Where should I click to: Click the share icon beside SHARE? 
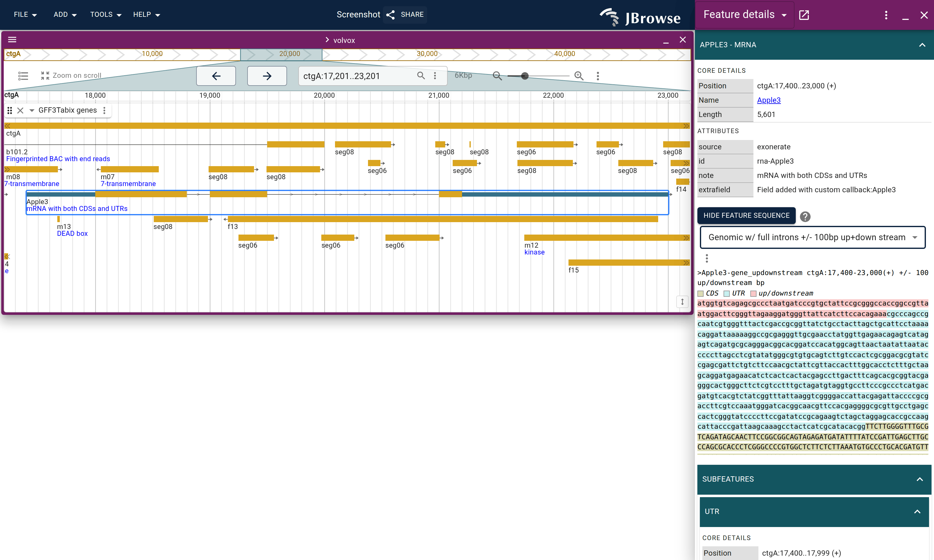(391, 15)
